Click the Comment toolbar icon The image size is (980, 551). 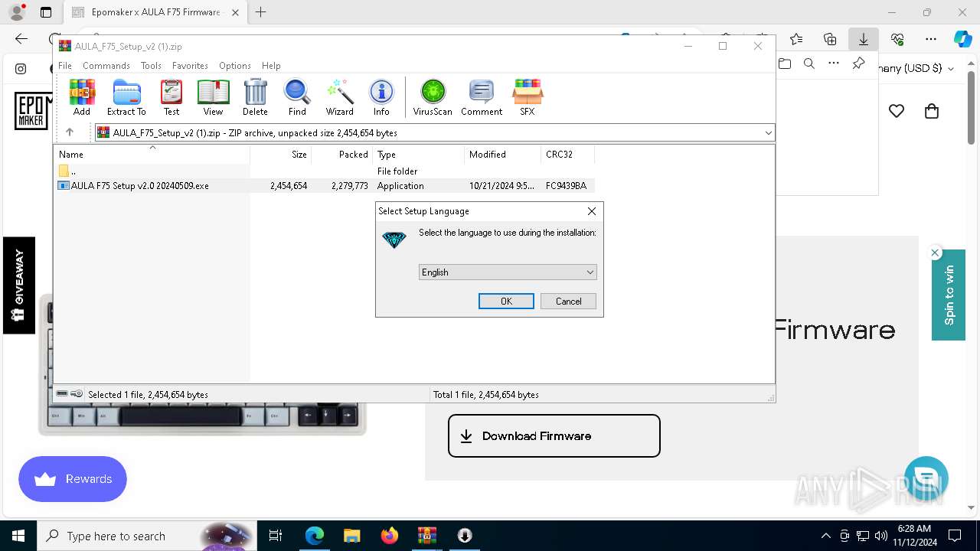[x=482, y=97]
